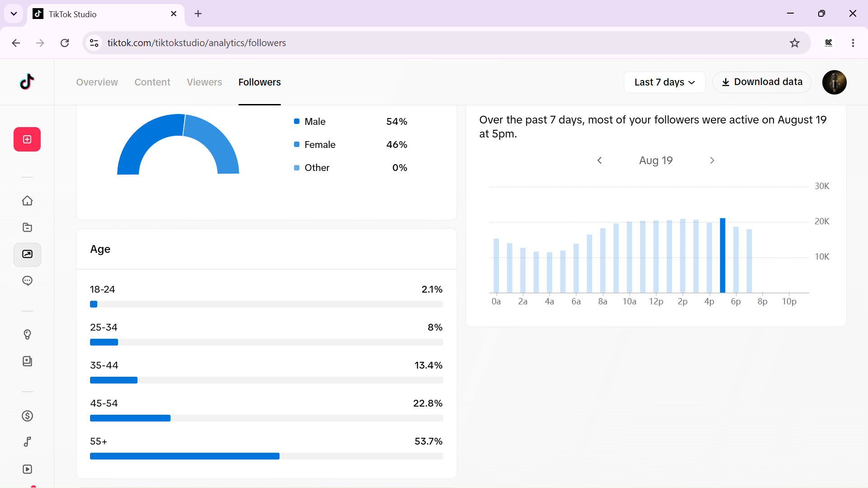Open the Inspiration lightbulb icon in sidebar
Screen dimensions: 868x488
pos(27,334)
